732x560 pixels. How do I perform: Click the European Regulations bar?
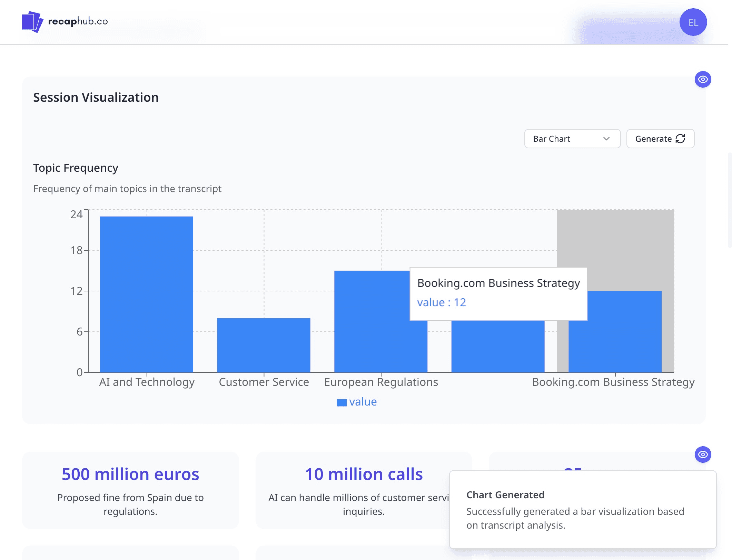coord(381,321)
